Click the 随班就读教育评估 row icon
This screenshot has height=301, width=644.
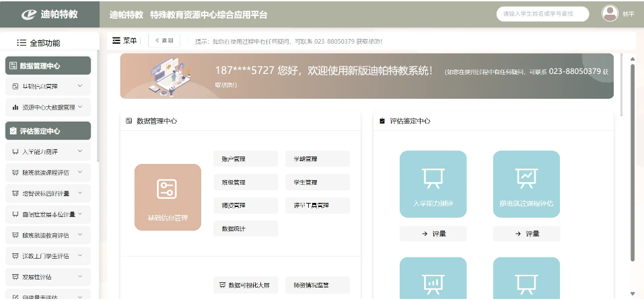tap(15, 235)
